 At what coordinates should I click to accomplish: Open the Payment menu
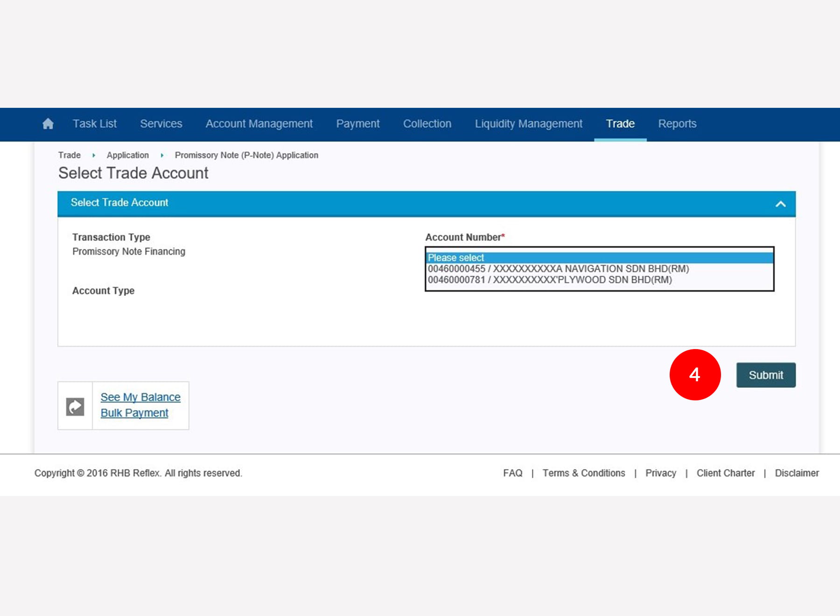coord(358,124)
